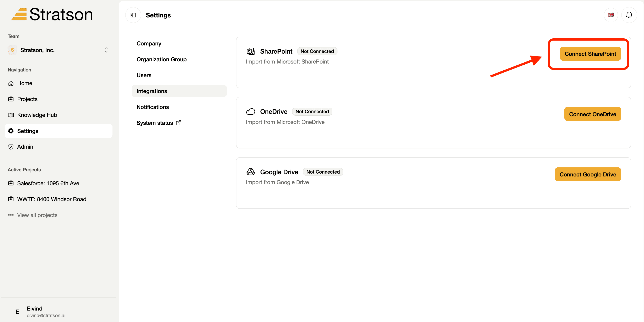Click the S team avatar icon
The image size is (644, 322).
coord(12,50)
